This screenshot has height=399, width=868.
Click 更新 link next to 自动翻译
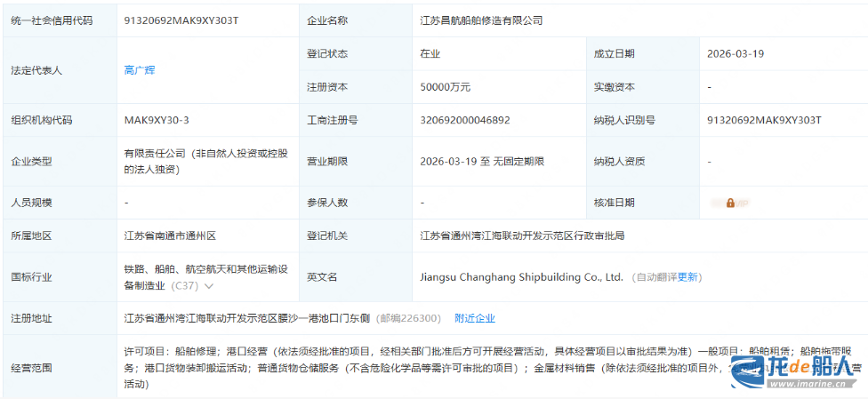tap(687, 277)
